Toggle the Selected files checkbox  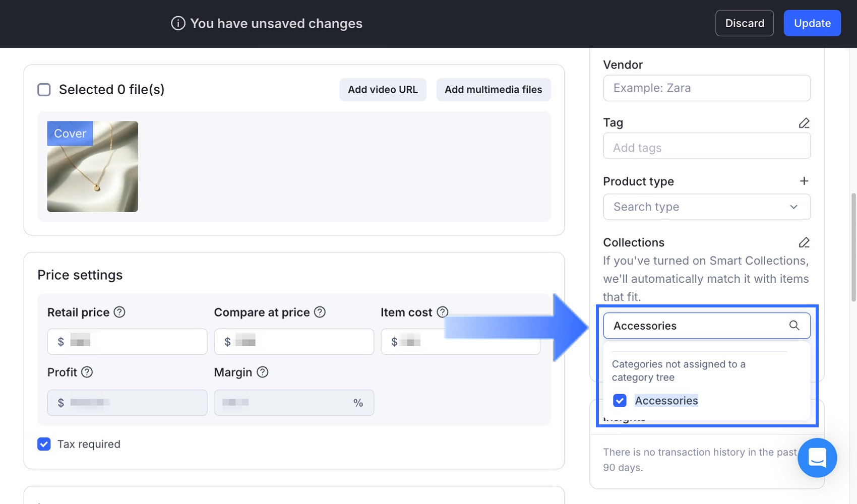tap(44, 90)
